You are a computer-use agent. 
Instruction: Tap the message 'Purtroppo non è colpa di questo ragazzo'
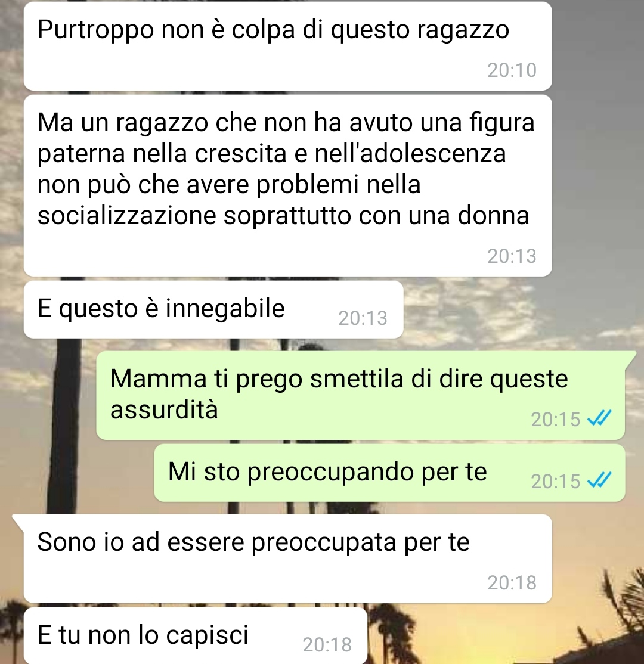287,46
